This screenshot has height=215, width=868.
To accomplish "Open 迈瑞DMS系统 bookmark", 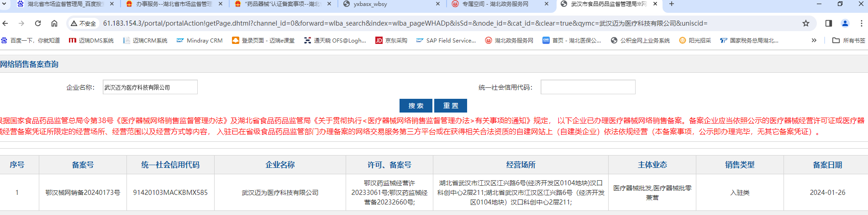I will point(91,40).
